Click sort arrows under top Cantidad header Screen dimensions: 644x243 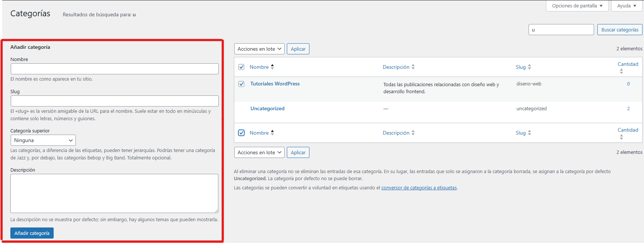click(x=621, y=71)
